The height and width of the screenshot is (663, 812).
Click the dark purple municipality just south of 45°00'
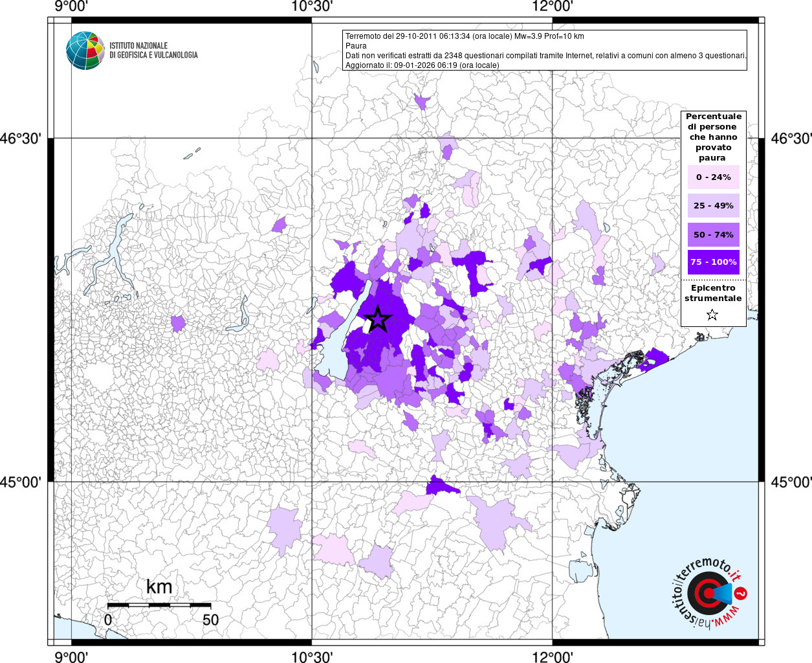441,486
